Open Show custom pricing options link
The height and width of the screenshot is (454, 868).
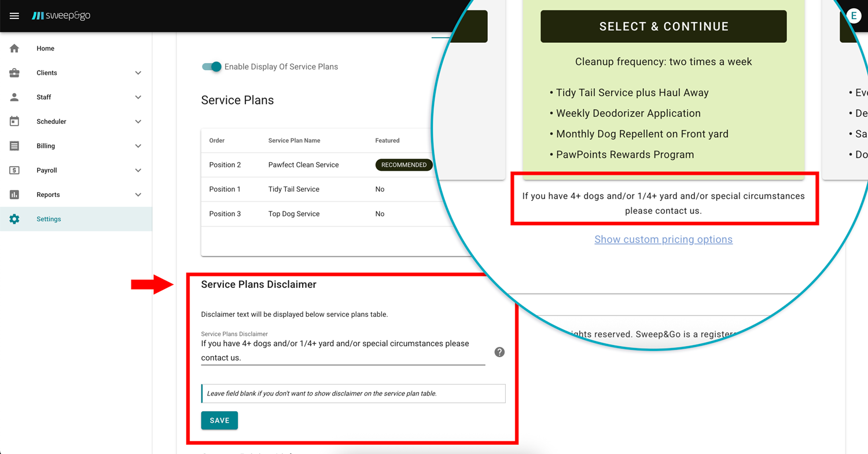point(663,239)
